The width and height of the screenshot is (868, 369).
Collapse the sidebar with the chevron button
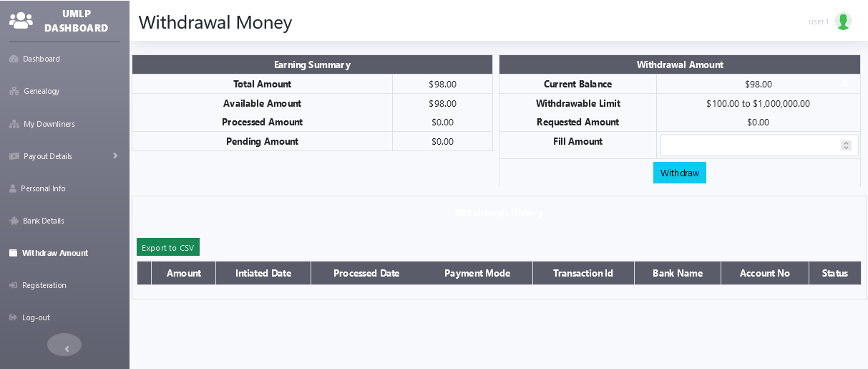click(x=64, y=345)
